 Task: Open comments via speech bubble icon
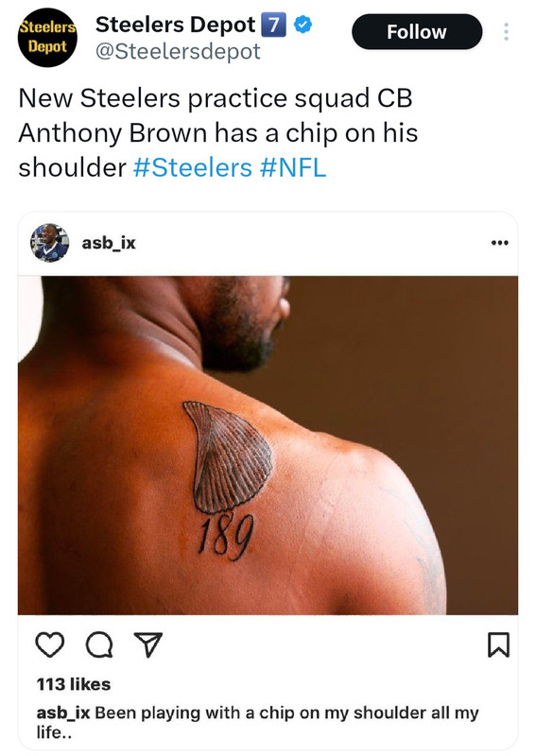99,645
